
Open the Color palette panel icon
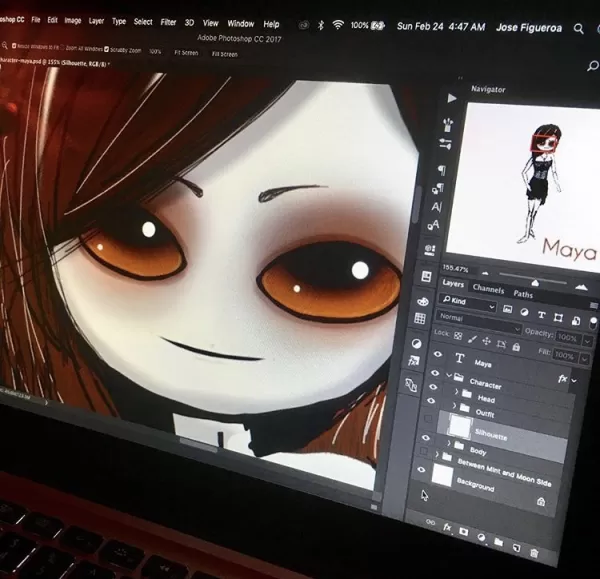click(x=423, y=302)
